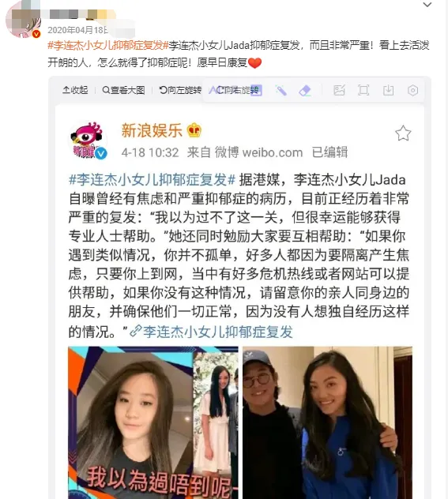The image size is (448, 499).
Task: Open the 新浪娱乐 account name link
Action: tap(152, 130)
